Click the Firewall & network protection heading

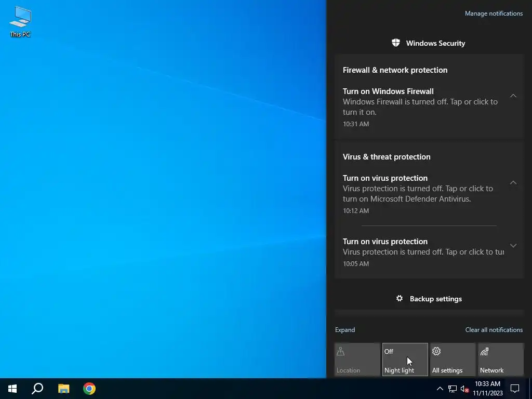[395, 70]
